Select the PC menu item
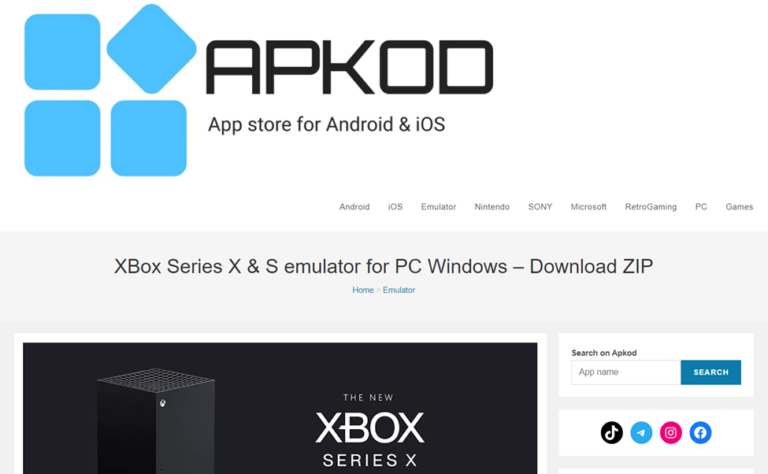The image size is (768, 474). [701, 207]
